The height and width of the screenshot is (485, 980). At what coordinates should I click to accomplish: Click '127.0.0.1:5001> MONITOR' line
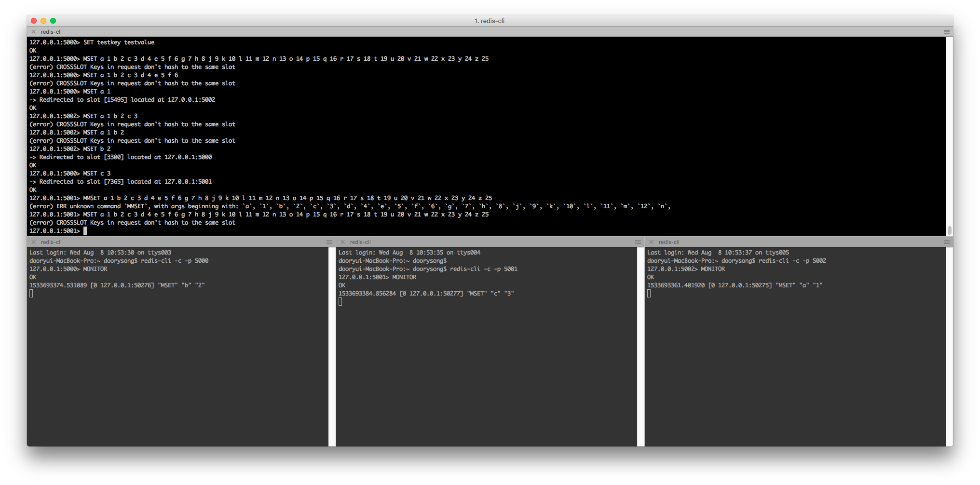(x=378, y=277)
